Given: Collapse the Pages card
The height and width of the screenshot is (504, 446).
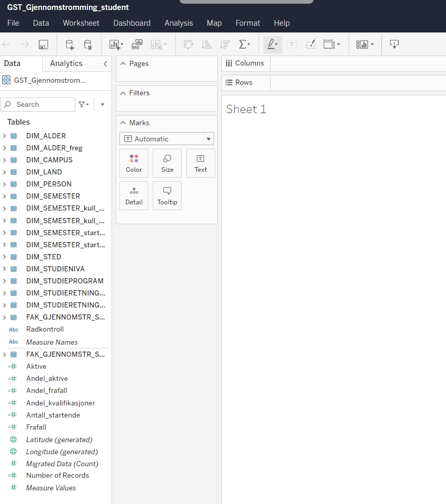Looking at the screenshot, I should [123, 63].
